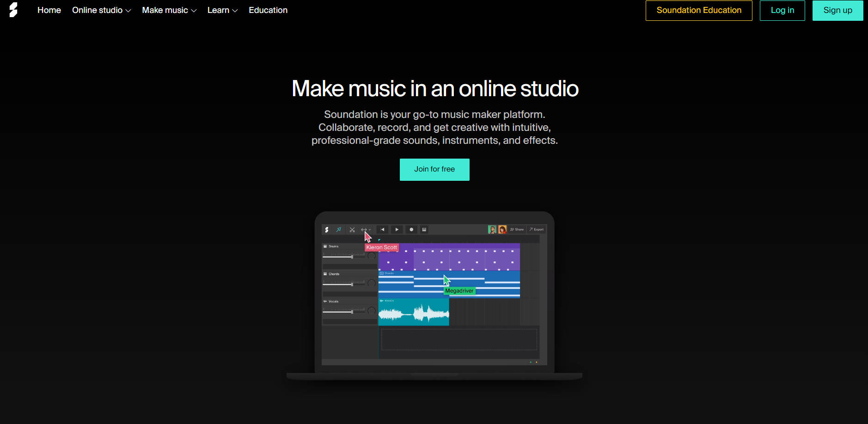Open the piano keyboard panel in the toolbar
This screenshot has height=424, width=868.
(x=424, y=229)
